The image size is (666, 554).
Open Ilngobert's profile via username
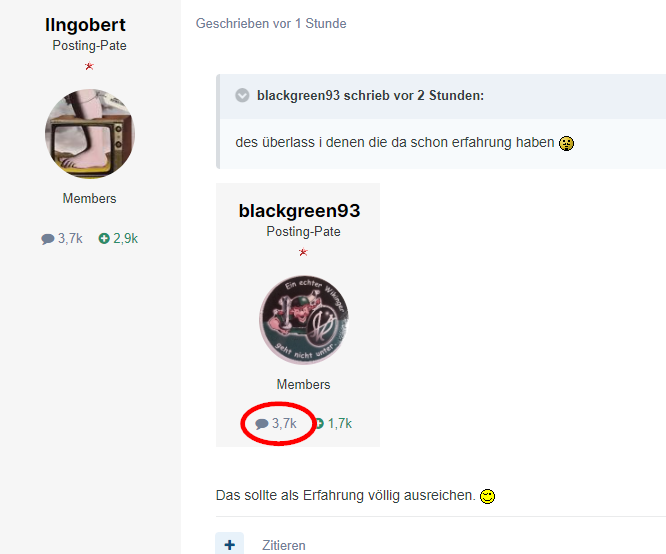[x=85, y=25]
